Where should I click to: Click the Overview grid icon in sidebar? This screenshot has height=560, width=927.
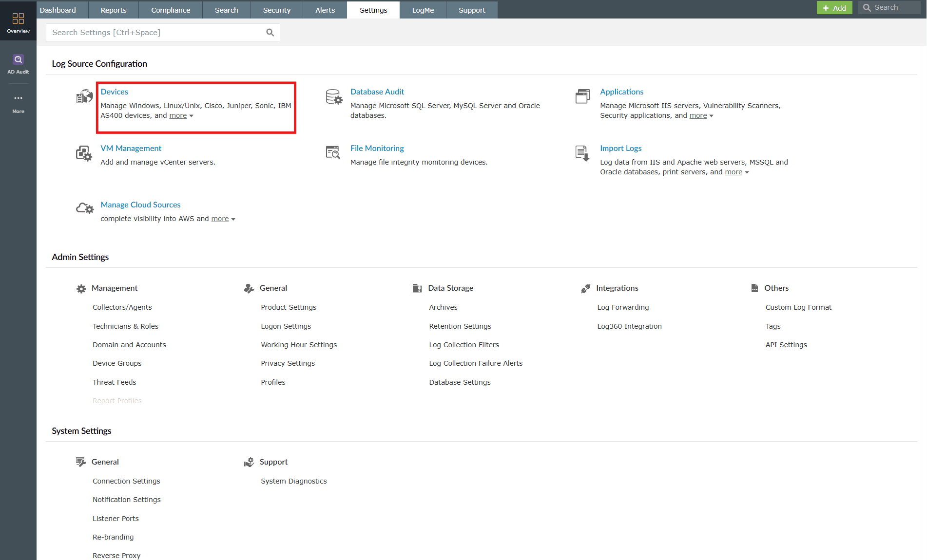(x=18, y=18)
